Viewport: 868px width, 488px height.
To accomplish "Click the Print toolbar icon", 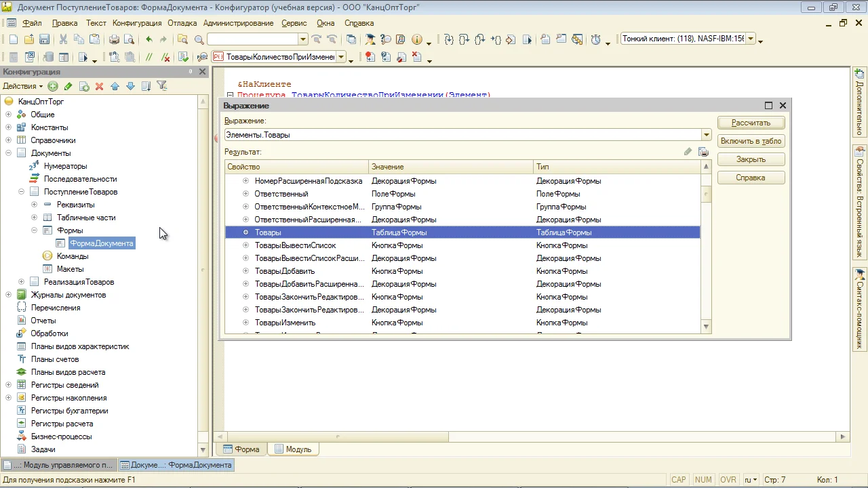I will point(115,40).
